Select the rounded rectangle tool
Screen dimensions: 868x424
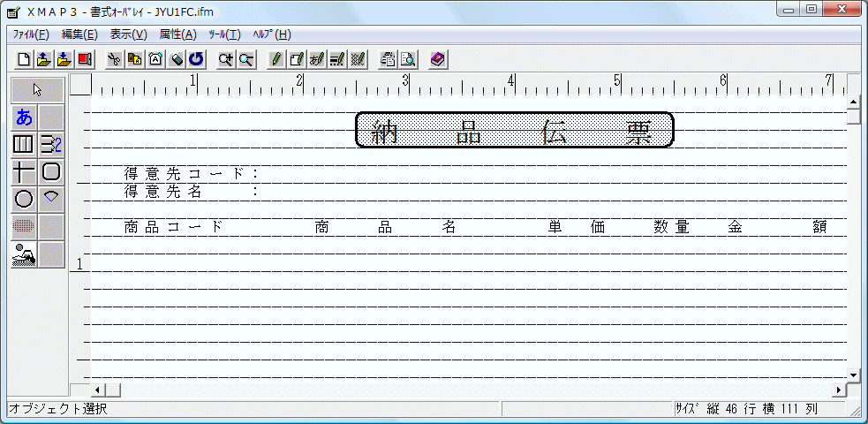point(51,171)
